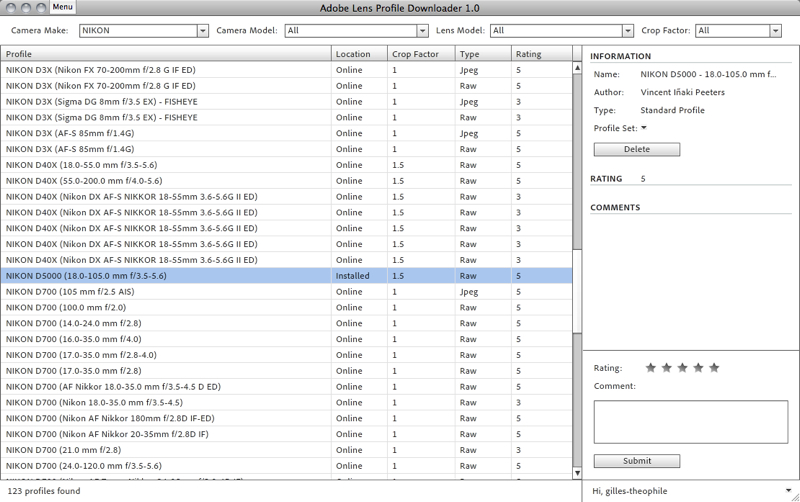The width and height of the screenshot is (800, 502).
Task: Select NIKON D700 (17.0-35.0 mm f/2.8-4.0)
Action: (286, 355)
